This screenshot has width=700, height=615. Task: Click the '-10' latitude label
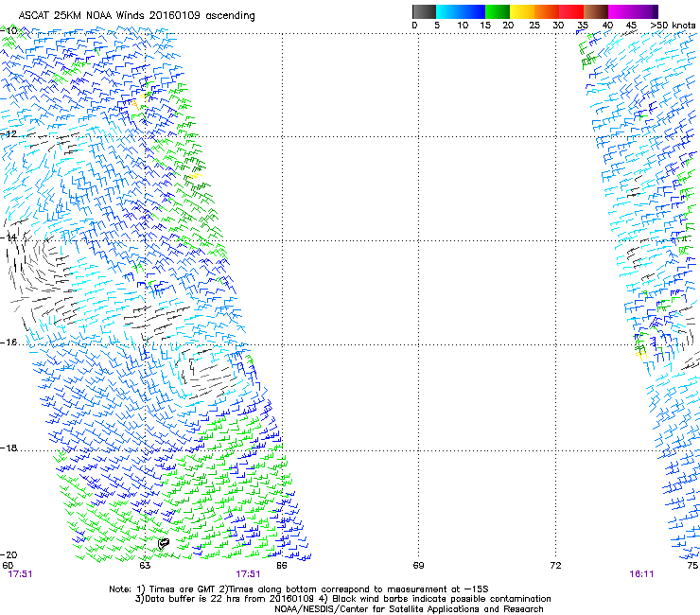pyautogui.click(x=9, y=31)
